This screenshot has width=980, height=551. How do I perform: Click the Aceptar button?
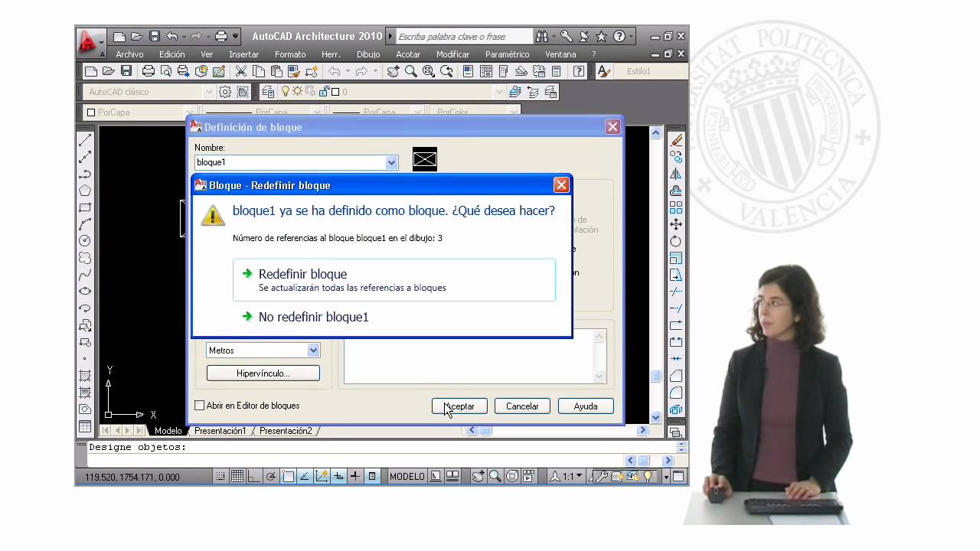(x=459, y=406)
